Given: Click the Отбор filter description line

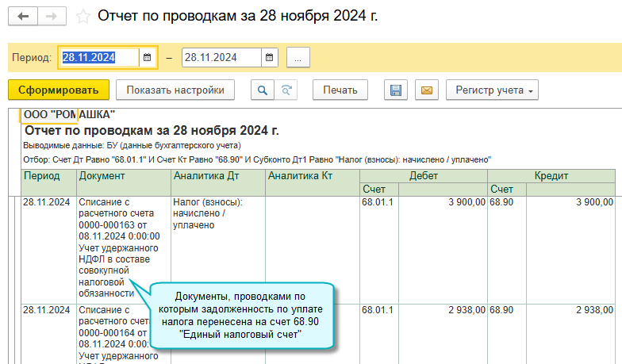Looking at the screenshot, I should click(x=257, y=160).
